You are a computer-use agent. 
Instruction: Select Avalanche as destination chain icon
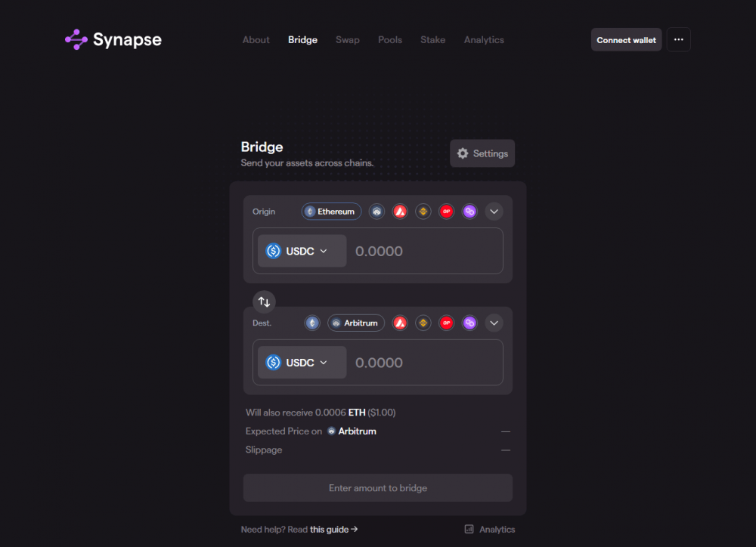[x=400, y=323]
